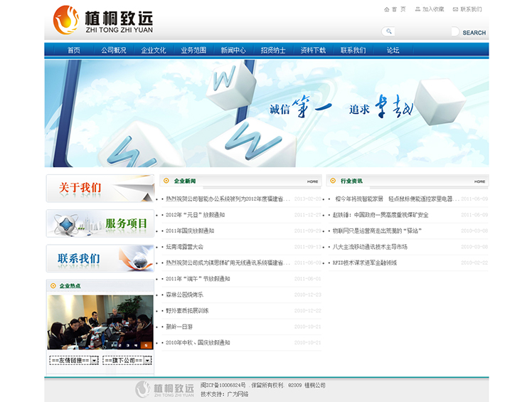
Task: Open 招贤纳士 in the navigation bar
Action: coord(273,51)
